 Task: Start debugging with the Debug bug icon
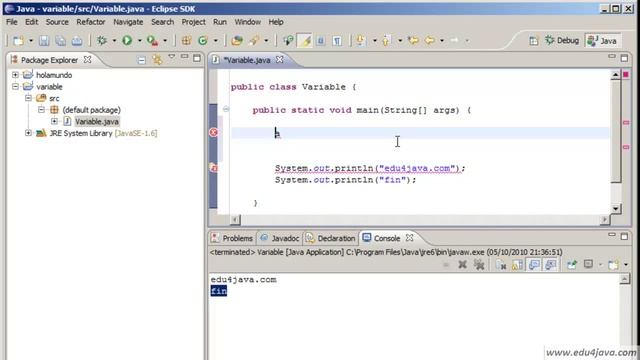click(102, 40)
